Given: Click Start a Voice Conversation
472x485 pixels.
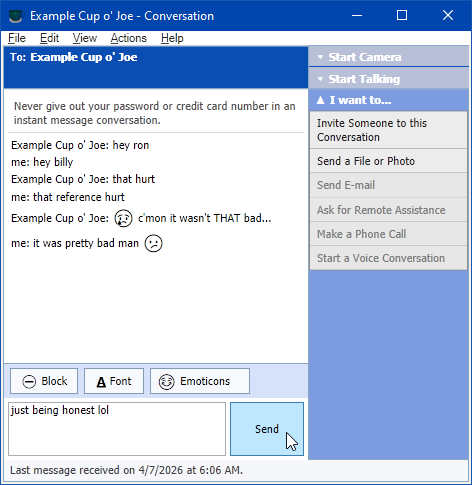Looking at the screenshot, I should pos(388,258).
